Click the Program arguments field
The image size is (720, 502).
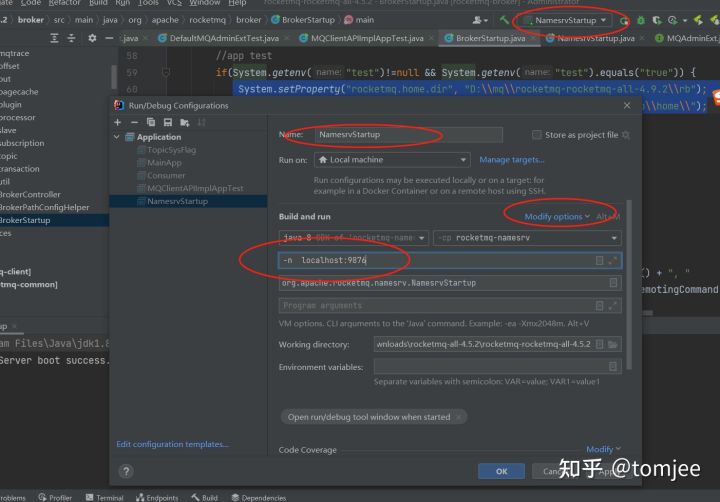tap(450, 306)
